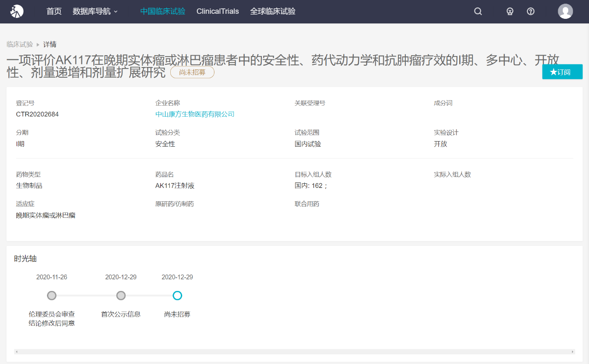Image resolution: width=589 pixels, height=364 pixels.
Task: Open the user avatar profile
Action: tap(566, 11)
